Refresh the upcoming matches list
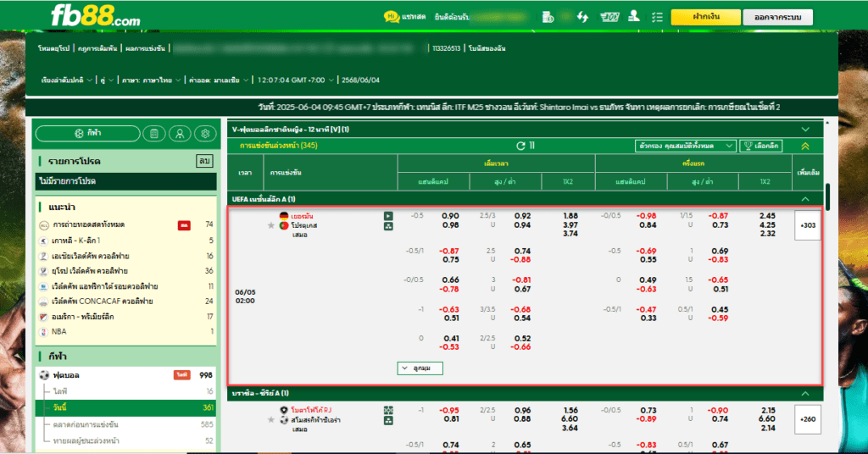The height and width of the screenshot is (454, 868). click(520, 146)
